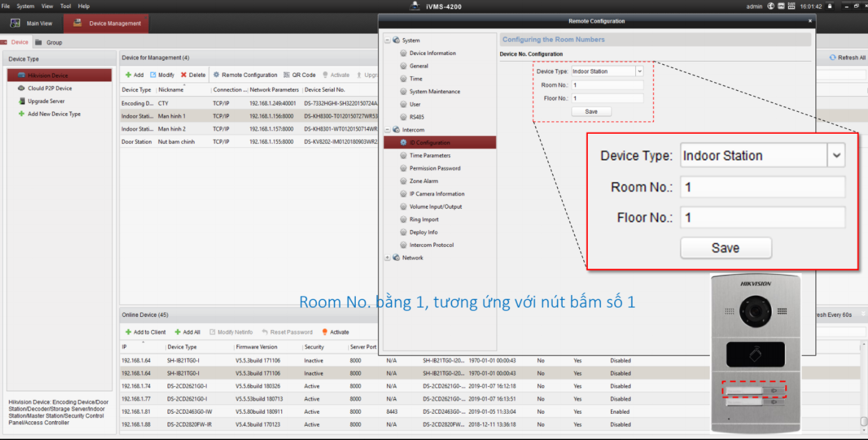The height and width of the screenshot is (440, 868).
Task: Click the Save button under Floor No.
Action: tap(591, 112)
